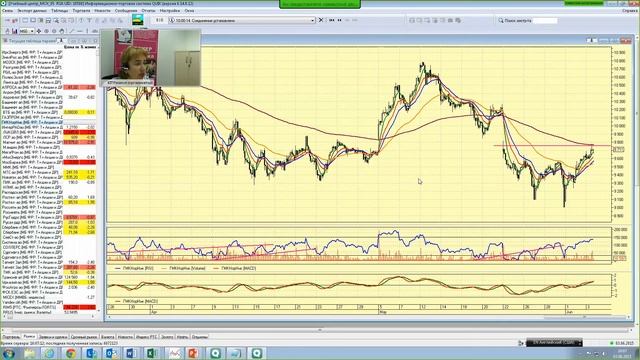Open the Сообщения menu

click(126, 11)
